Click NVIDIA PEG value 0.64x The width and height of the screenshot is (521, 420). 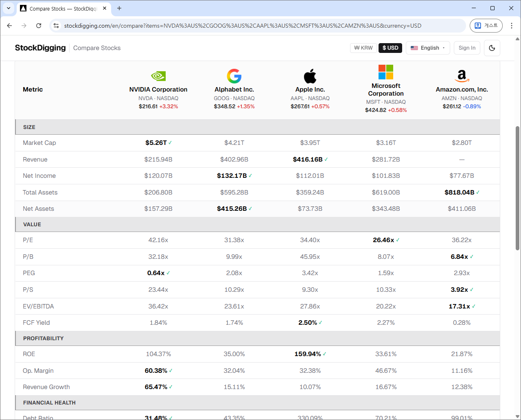click(x=156, y=273)
